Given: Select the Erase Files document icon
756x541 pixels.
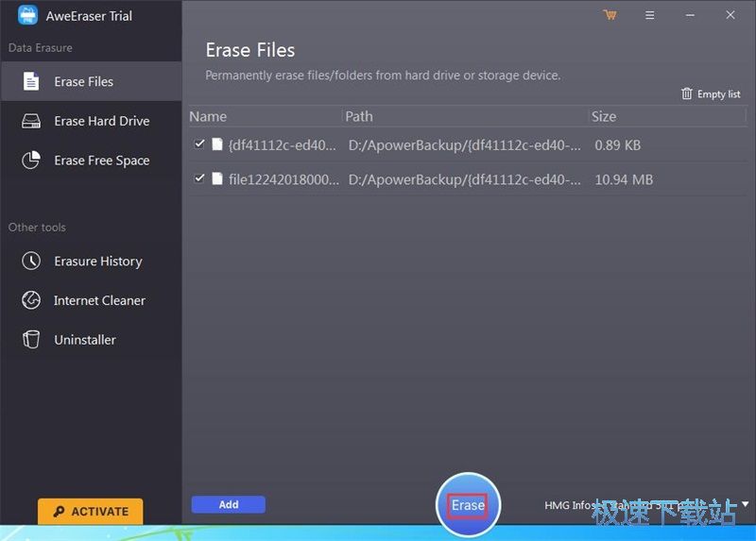Looking at the screenshot, I should 31,81.
